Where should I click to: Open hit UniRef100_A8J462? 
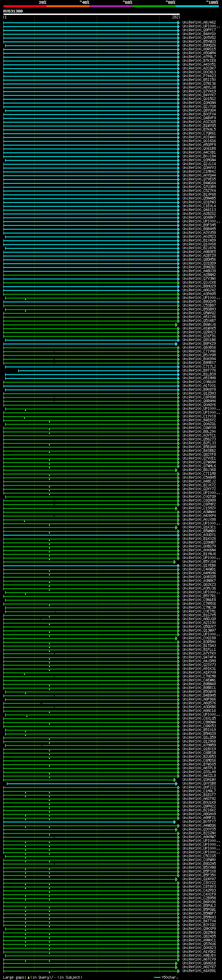click(199, 23)
